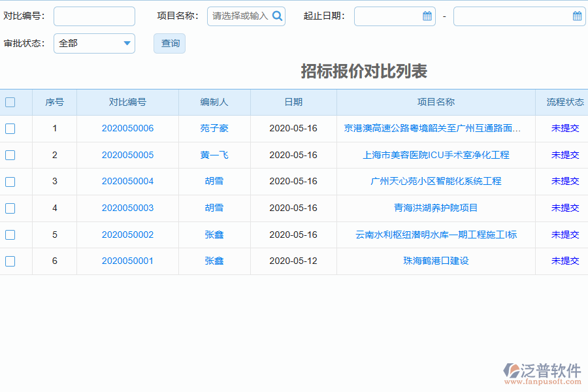Screen dimensions: 588x392
Task: Check the checkbox for 珠海鹤港口建设 row
Action: (9, 261)
